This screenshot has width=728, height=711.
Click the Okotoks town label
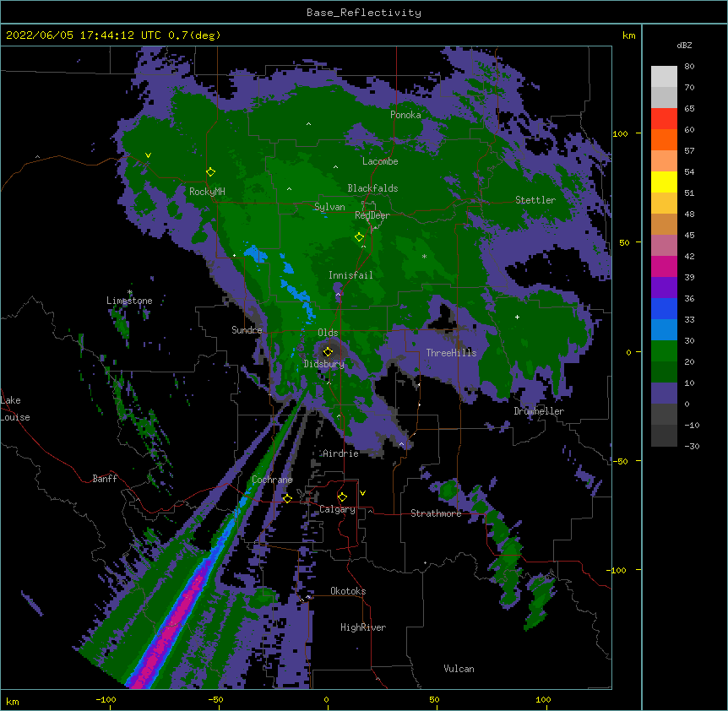coord(348,591)
